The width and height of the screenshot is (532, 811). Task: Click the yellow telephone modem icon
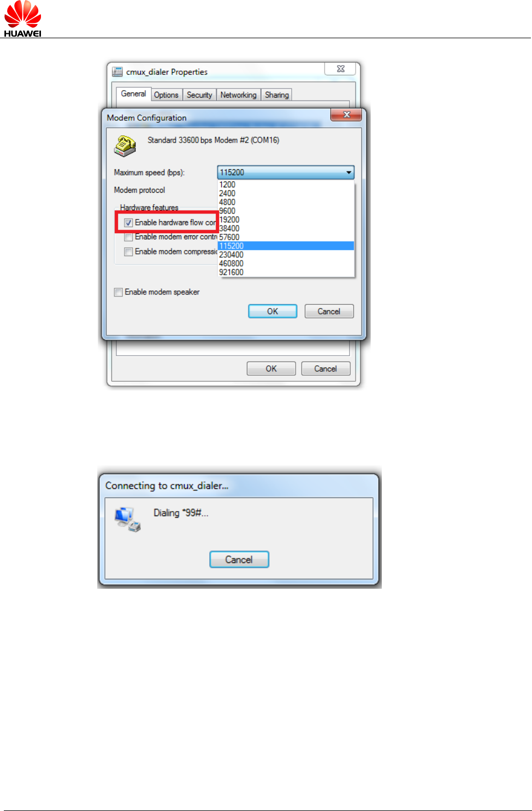[125, 145]
